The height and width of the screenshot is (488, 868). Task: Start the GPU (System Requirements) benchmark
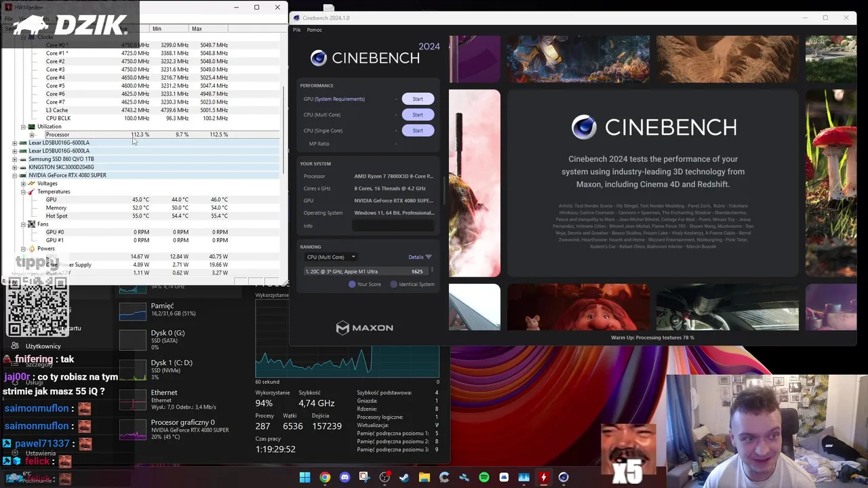tap(418, 99)
